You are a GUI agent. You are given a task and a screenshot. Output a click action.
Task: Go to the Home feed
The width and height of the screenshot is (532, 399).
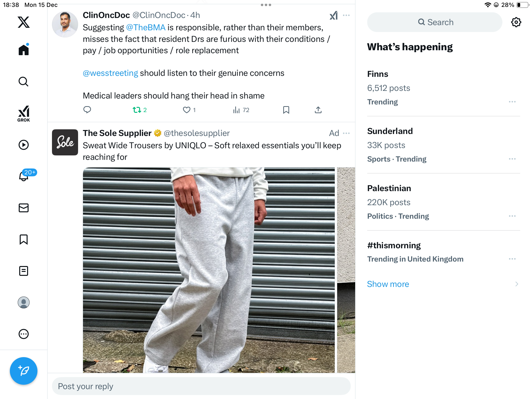click(x=24, y=50)
